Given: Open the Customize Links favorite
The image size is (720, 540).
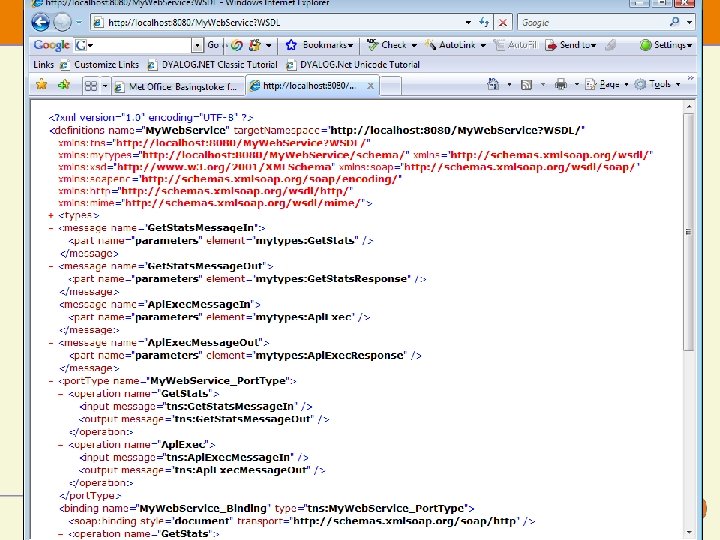Looking at the screenshot, I should point(100,65).
